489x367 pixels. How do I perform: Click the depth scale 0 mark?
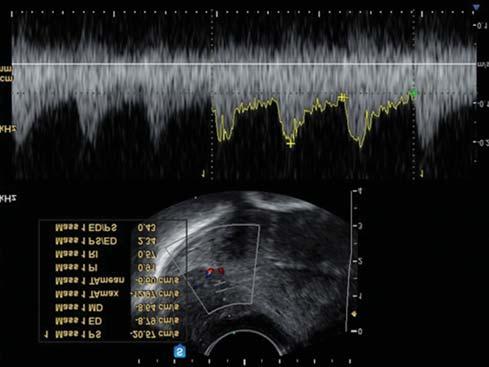tap(357, 331)
